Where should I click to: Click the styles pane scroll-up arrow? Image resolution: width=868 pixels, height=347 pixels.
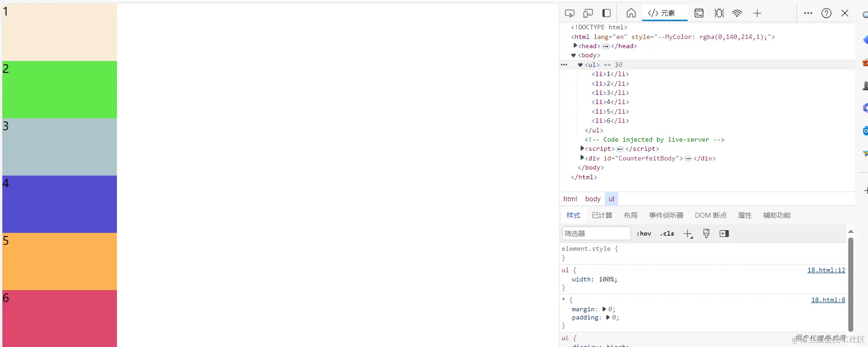point(851,231)
